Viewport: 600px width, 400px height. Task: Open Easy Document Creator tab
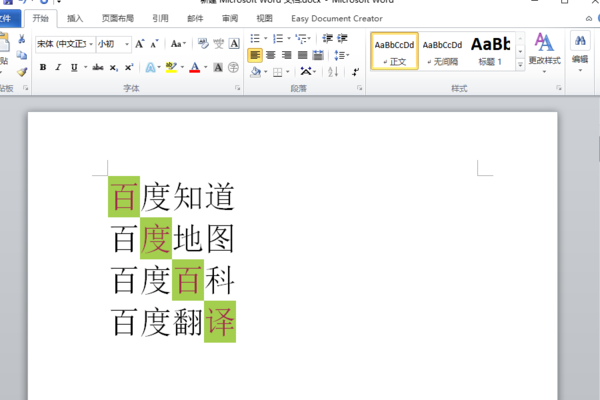click(337, 18)
